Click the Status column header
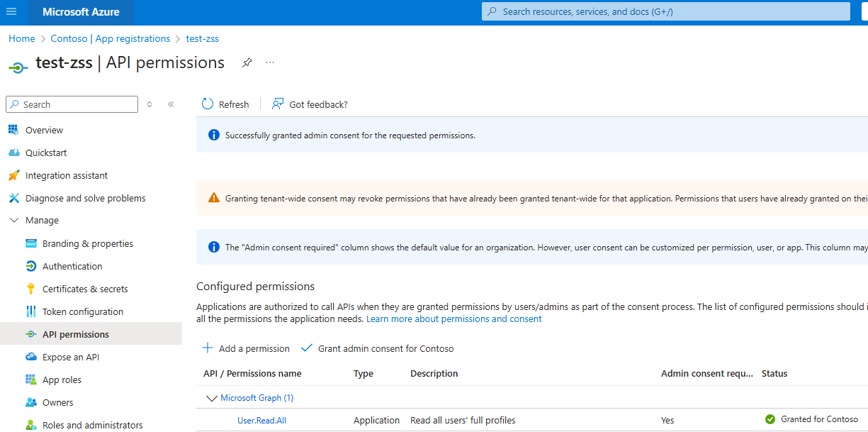Screen dimensions: 868x432 click(x=774, y=373)
